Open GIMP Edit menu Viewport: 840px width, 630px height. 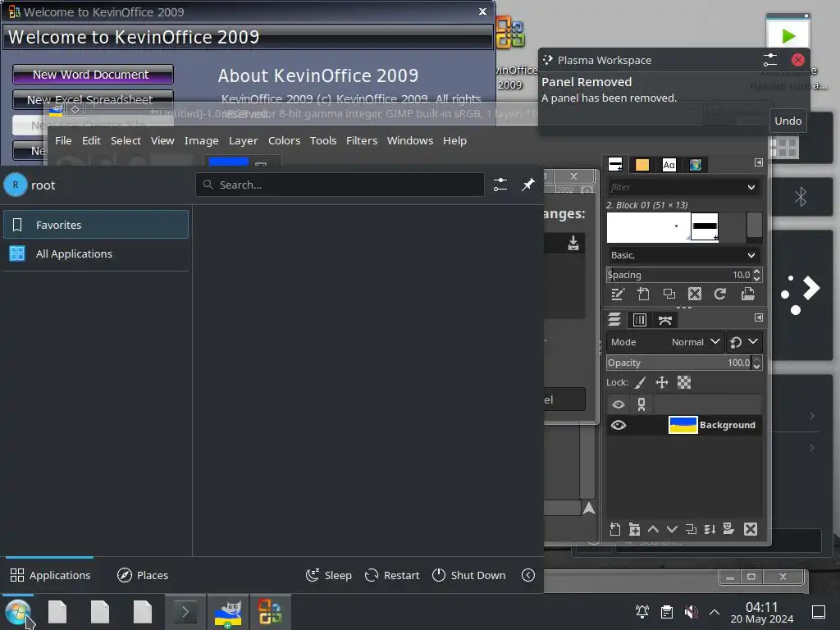click(91, 140)
